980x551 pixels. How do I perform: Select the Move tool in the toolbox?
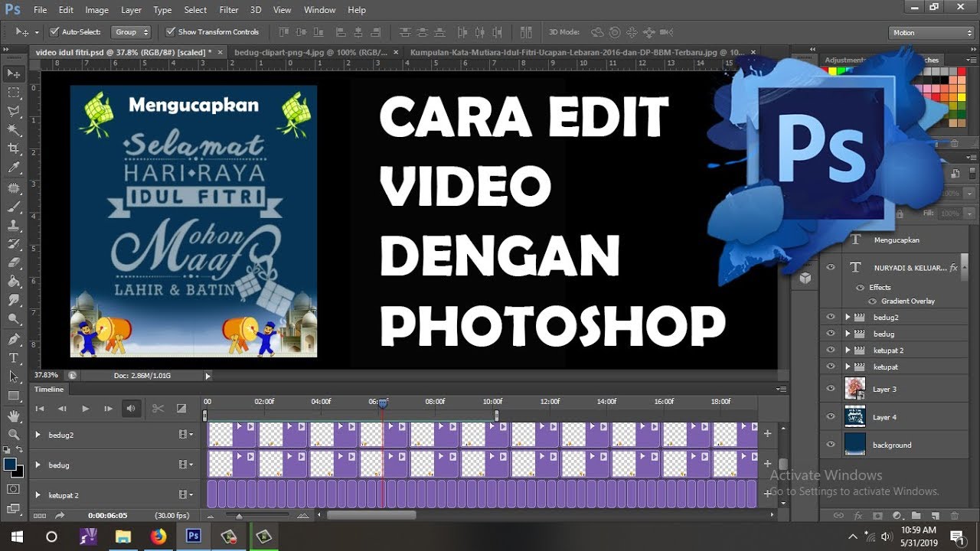point(14,73)
